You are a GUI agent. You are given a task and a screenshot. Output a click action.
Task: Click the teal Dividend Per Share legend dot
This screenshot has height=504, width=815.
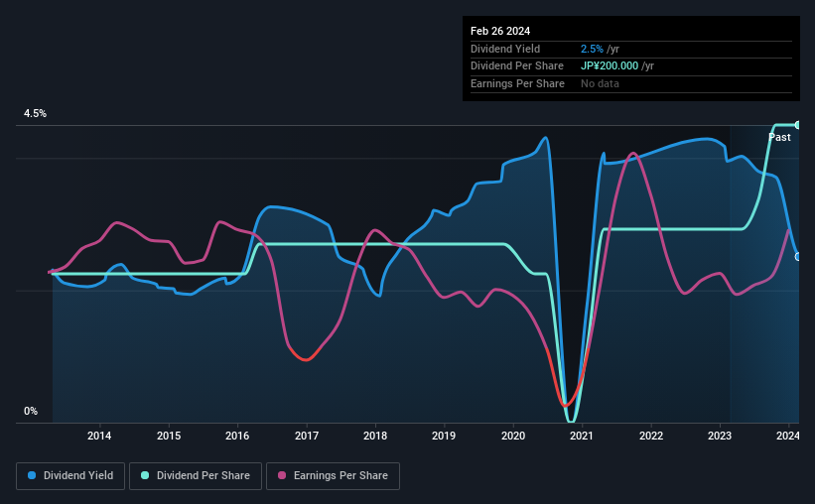click(x=145, y=475)
